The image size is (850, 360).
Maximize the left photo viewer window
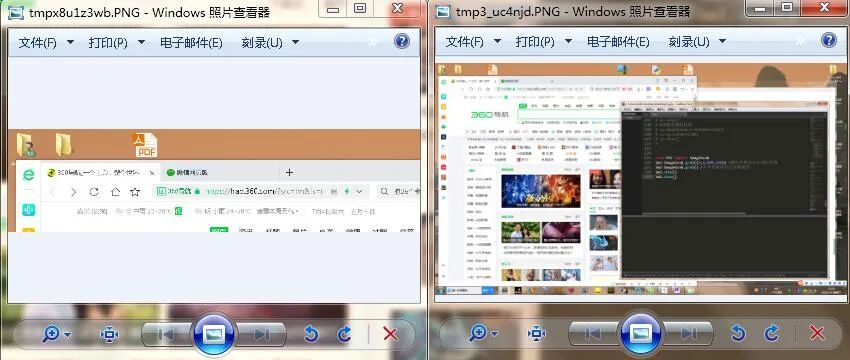[360, 8]
